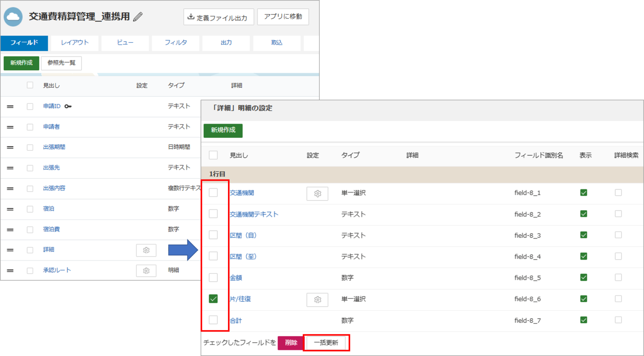The height and width of the screenshot is (356, 644).
Task: Open gear settings for 承認ルート field
Action: (x=146, y=271)
